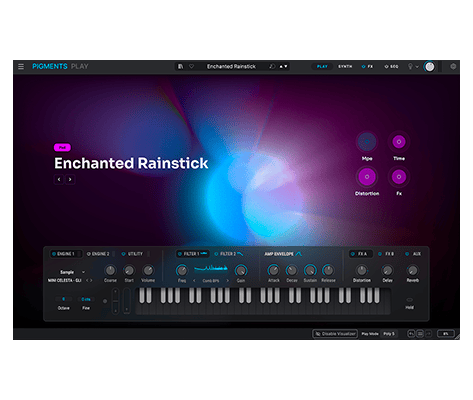473x400 pixels.
Task: Click the Reverb amount knob
Action: 412,270
